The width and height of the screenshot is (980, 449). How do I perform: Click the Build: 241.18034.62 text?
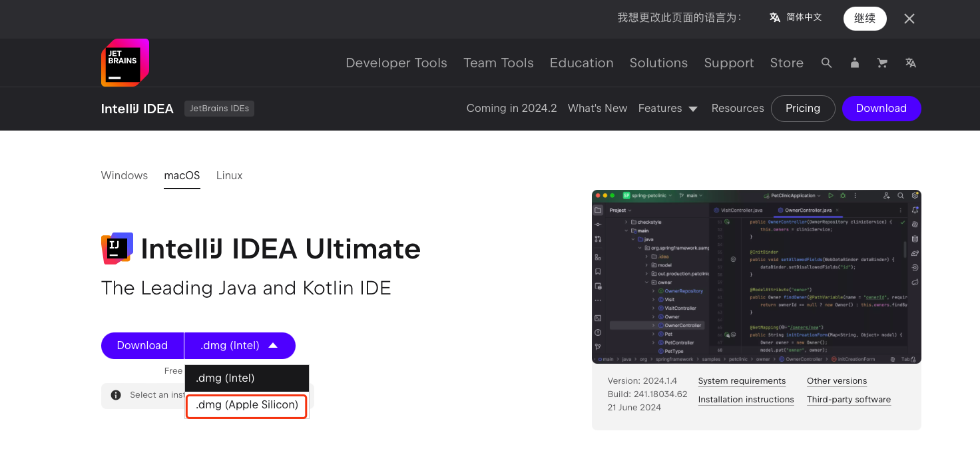click(x=647, y=394)
